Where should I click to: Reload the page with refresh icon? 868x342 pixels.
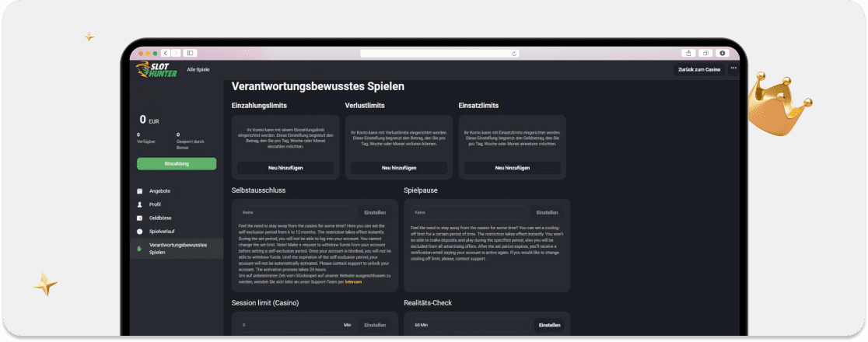click(514, 53)
